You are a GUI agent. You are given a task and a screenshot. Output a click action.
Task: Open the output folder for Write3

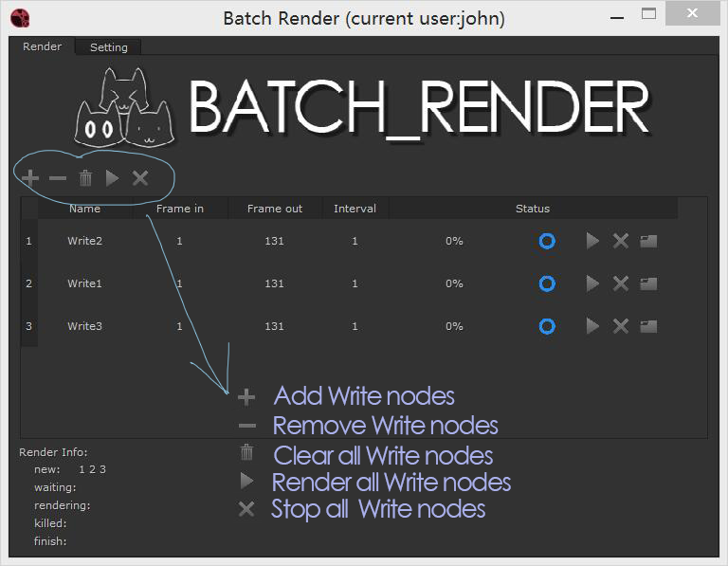pyautogui.click(x=648, y=326)
